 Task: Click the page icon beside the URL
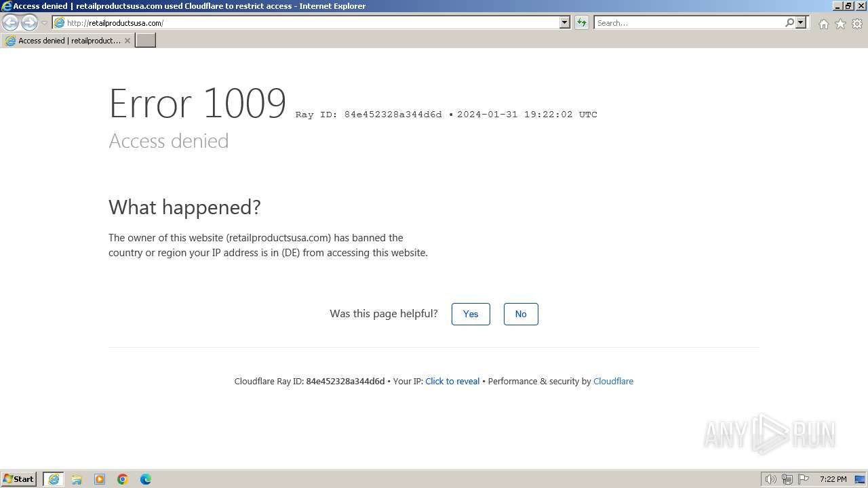coord(60,23)
